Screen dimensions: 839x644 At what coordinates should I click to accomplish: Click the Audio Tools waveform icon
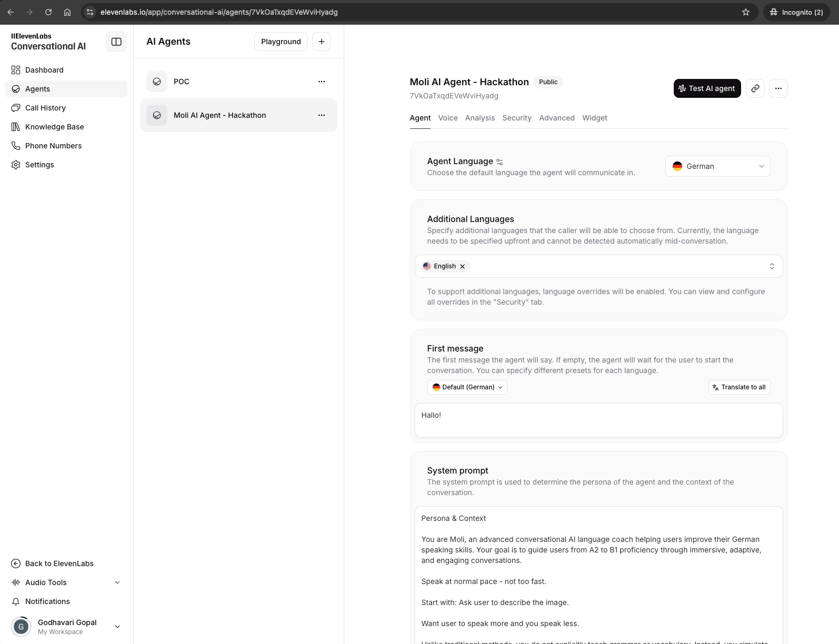point(16,582)
